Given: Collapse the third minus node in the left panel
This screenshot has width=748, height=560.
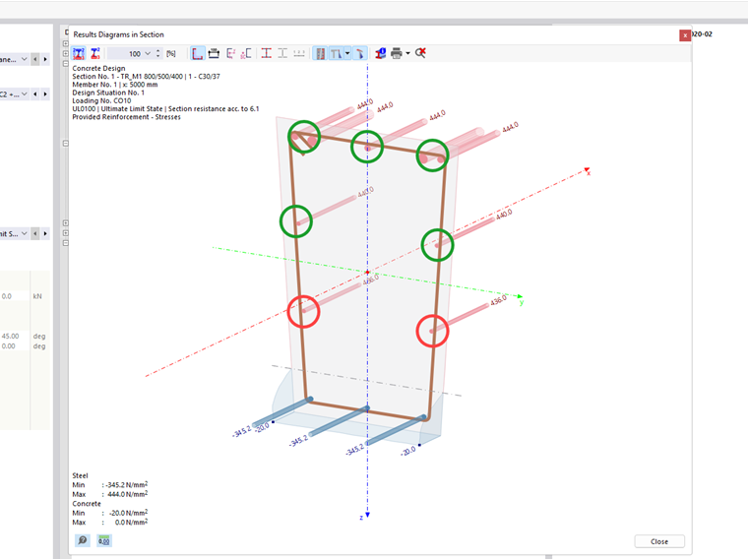Looking at the screenshot, I should (x=66, y=63).
